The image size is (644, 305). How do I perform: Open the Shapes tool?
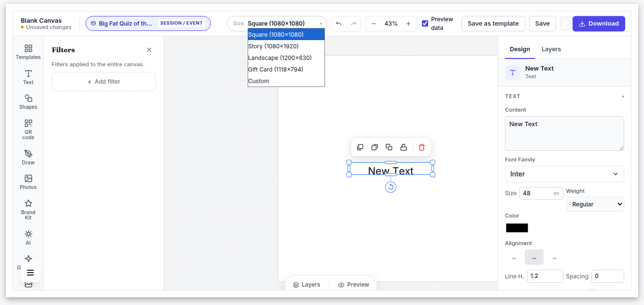[x=28, y=102]
